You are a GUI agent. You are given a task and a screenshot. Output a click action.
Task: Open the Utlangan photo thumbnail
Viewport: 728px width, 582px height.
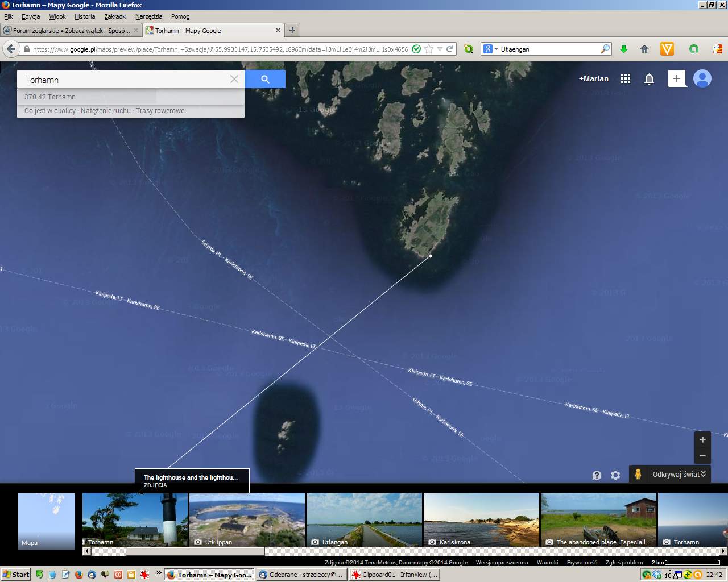click(x=364, y=519)
